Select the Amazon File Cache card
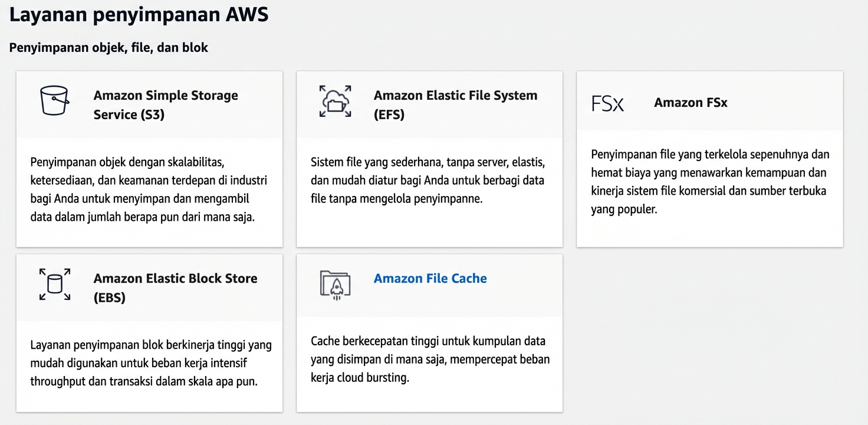868x425 pixels. pos(429,332)
